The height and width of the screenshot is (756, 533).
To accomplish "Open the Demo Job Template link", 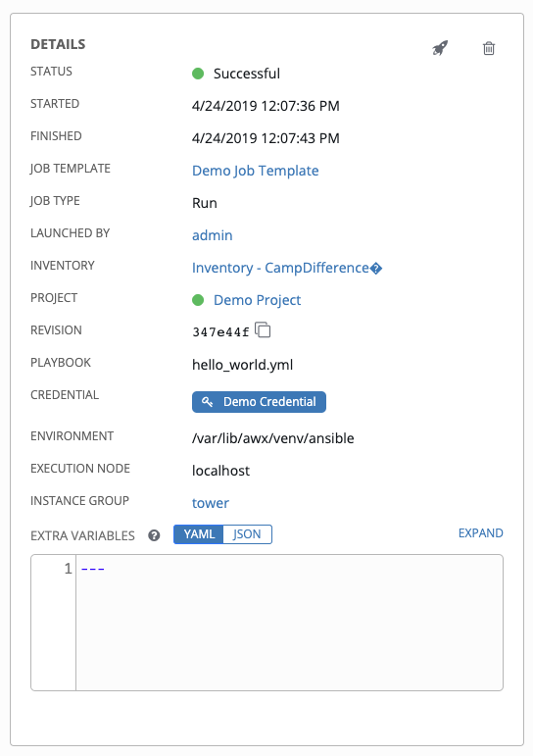I will point(255,171).
